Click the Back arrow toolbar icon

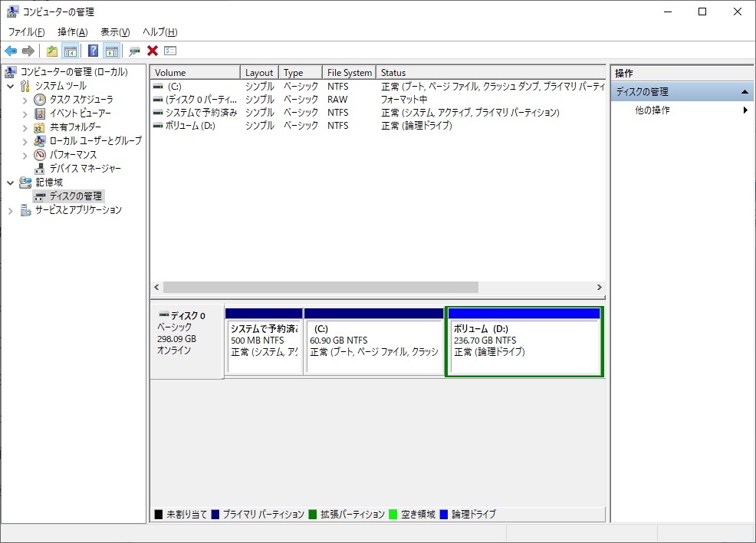pyautogui.click(x=11, y=51)
